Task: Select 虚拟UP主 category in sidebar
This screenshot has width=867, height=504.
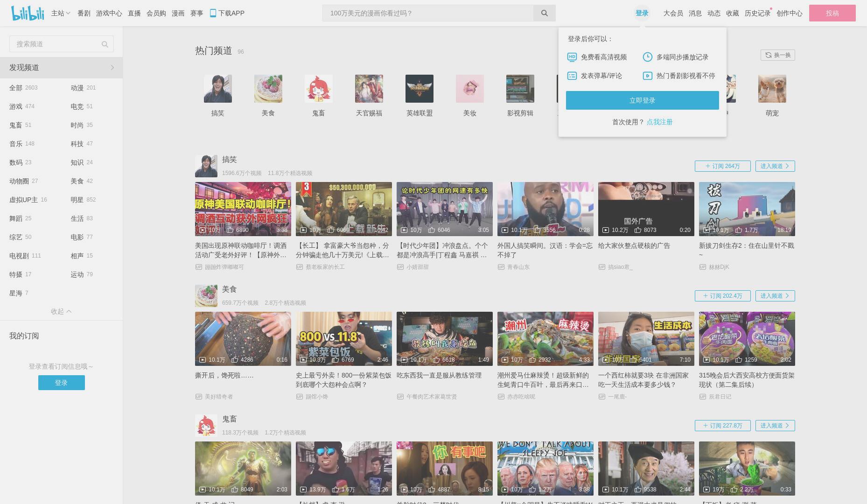Action: (28, 200)
